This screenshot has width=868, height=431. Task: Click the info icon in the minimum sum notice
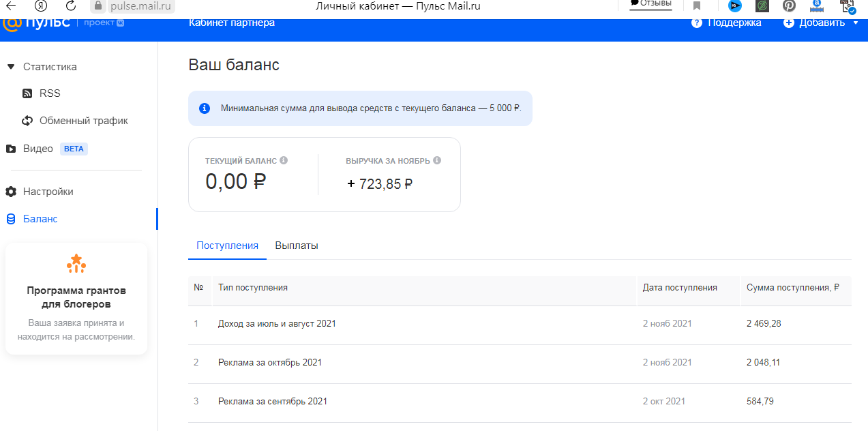pyautogui.click(x=205, y=108)
